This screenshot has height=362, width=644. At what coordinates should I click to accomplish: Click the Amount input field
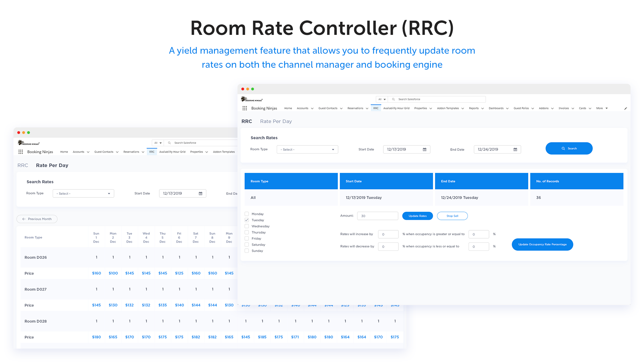pyautogui.click(x=377, y=216)
